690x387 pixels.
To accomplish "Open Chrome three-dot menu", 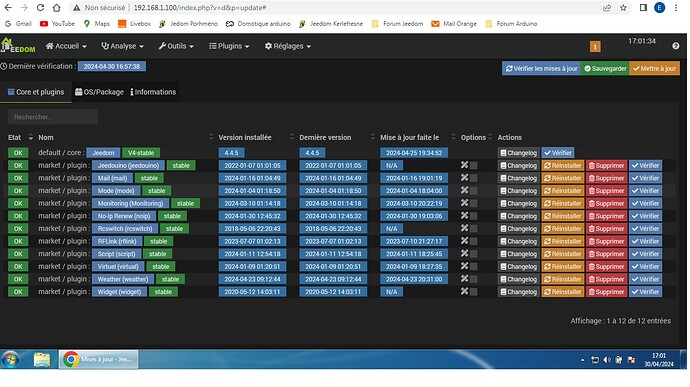I will (x=676, y=7).
